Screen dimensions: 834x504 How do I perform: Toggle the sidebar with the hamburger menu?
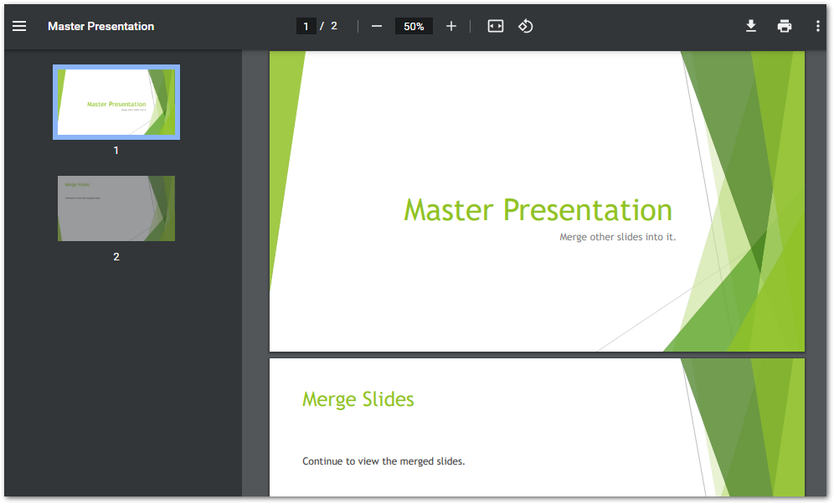click(x=19, y=26)
